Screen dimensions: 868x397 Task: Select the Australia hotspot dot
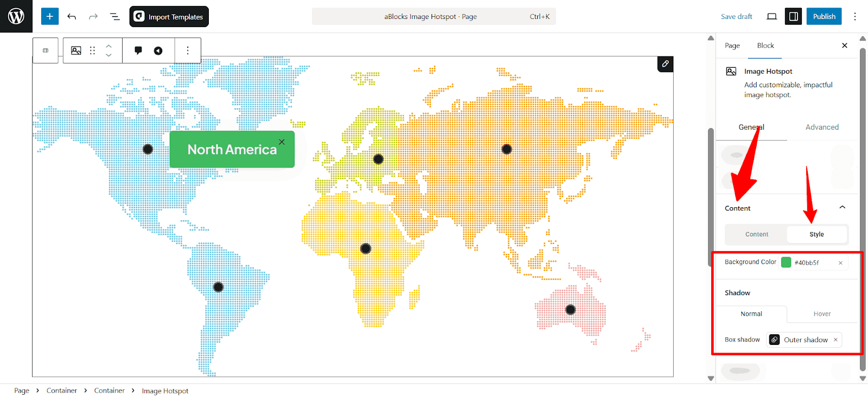pyautogui.click(x=570, y=310)
